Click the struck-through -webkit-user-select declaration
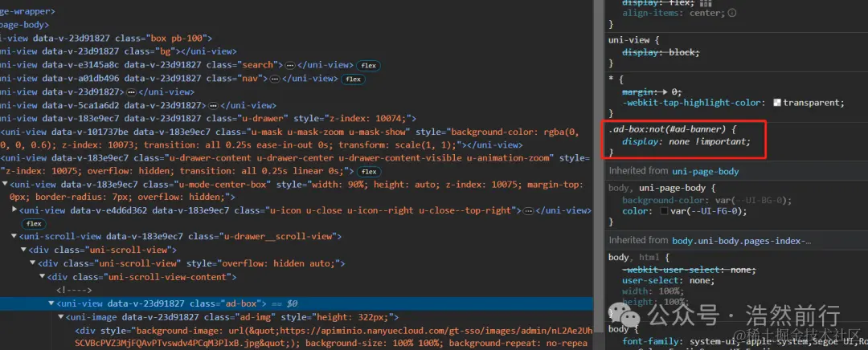This screenshot has width=868, height=350. tap(690, 270)
